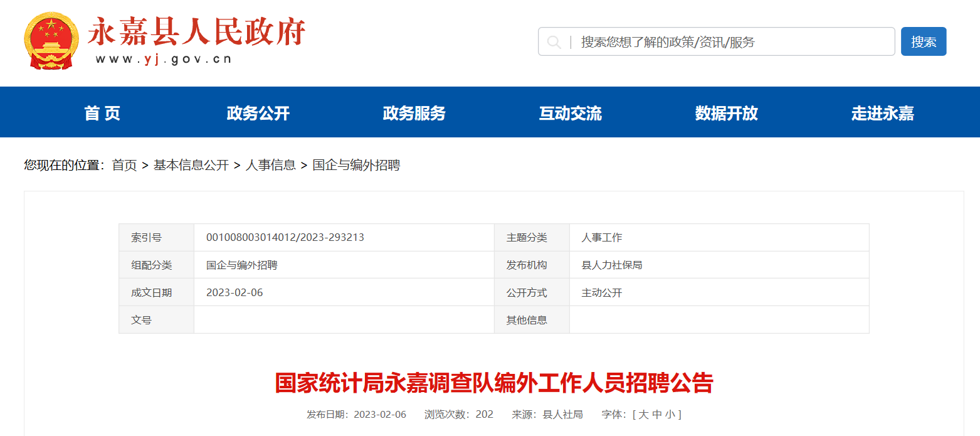Select index number 001008003014012/2023-293213
Screen dimensions: 980x436
(x=285, y=238)
